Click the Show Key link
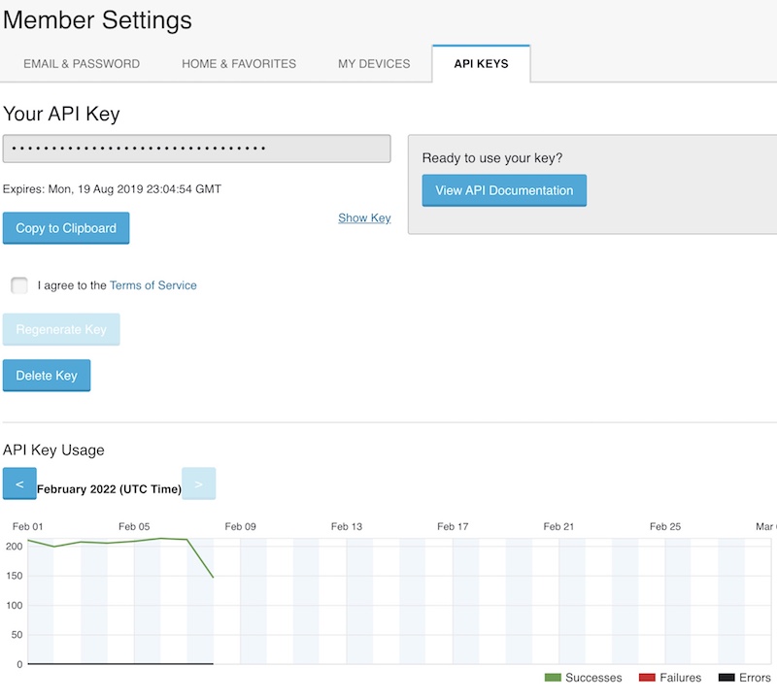 364,218
